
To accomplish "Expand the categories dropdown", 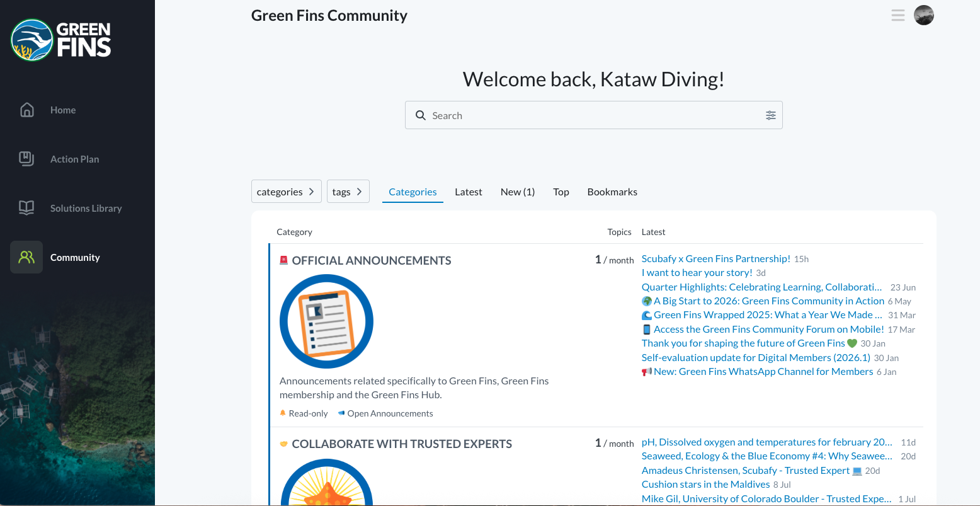I will (x=287, y=192).
